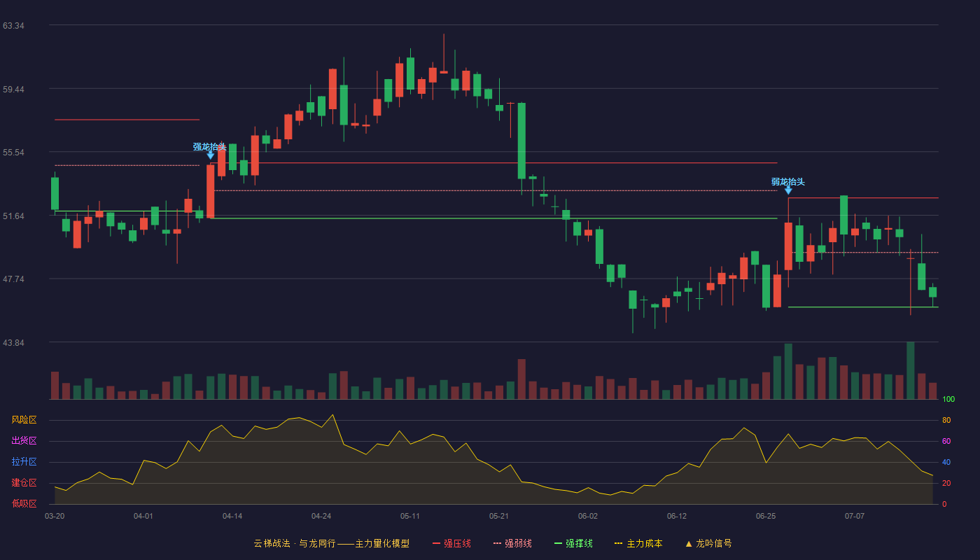980x560 pixels.
Task: Click the 04-14 date label
Action: pyautogui.click(x=232, y=516)
